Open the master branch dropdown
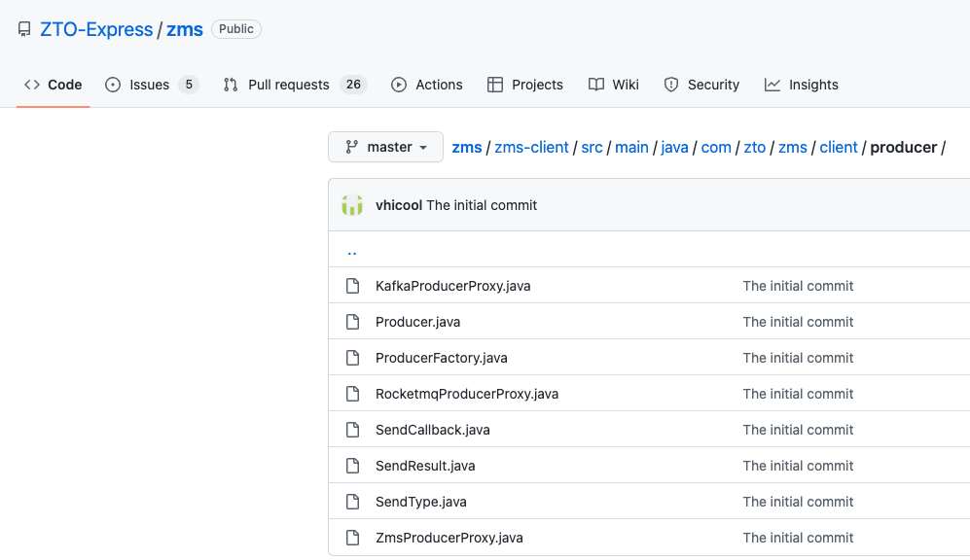Screen dimensions: 970x560 tap(385, 147)
